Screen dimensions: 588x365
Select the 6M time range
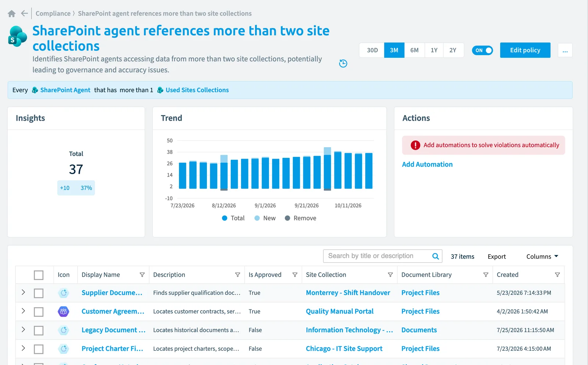click(414, 50)
